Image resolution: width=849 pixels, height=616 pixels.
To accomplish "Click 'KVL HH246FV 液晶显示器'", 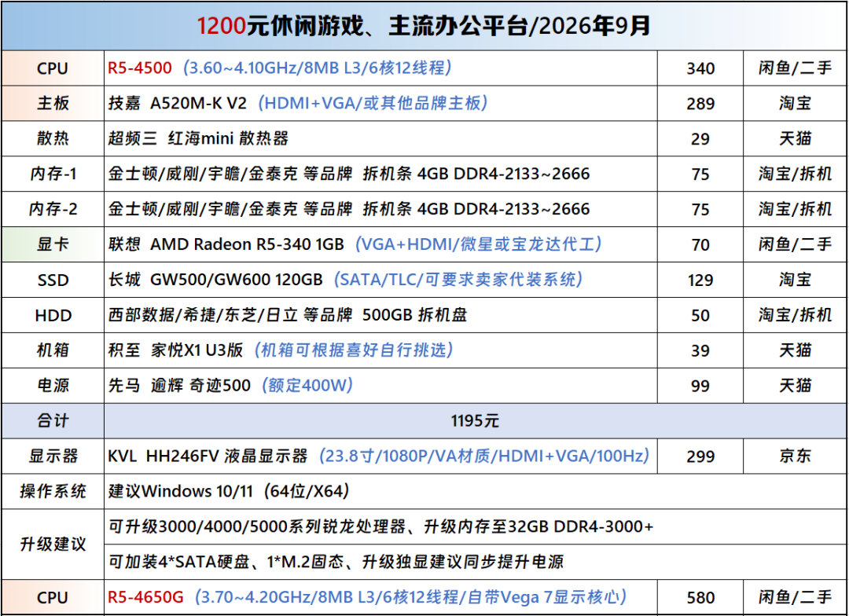I will [x=208, y=456].
